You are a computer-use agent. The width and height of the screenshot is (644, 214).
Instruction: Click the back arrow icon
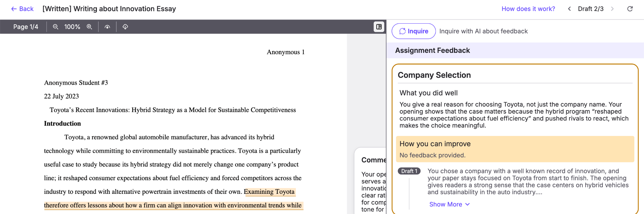pos(14,9)
